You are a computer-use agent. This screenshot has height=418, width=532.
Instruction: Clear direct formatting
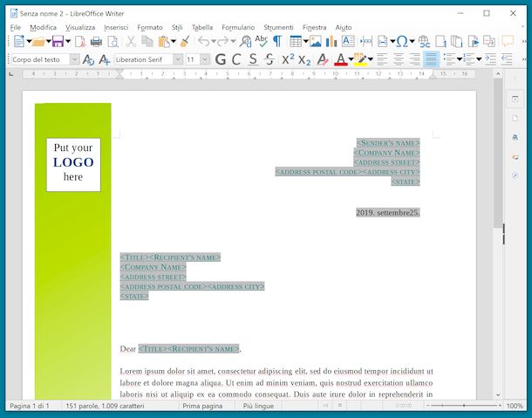[323, 59]
